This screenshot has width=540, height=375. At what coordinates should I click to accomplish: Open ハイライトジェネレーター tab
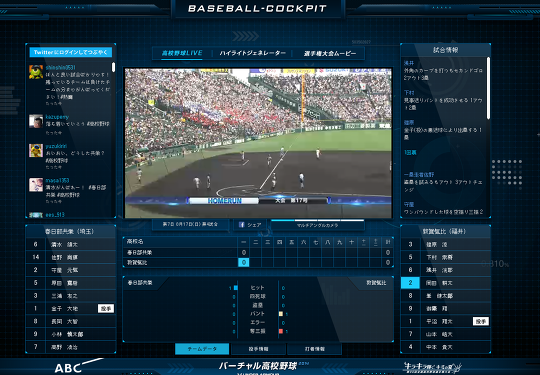pos(253,53)
